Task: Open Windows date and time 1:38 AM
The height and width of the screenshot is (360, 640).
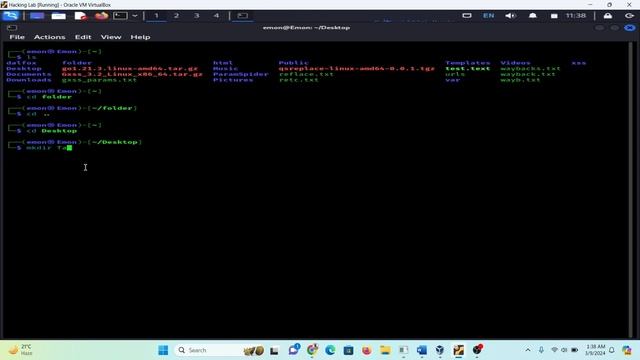Action: pyautogui.click(x=595, y=350)
